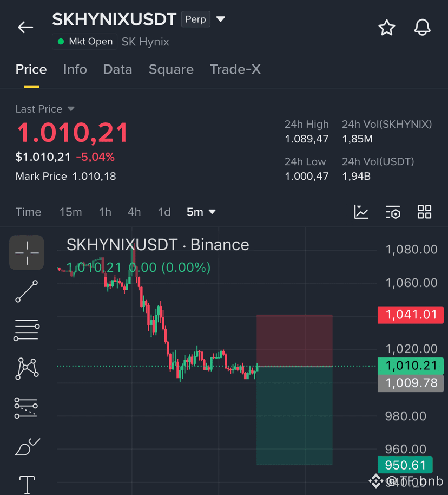This screenshot has height=495, width=448.
Task: Select the 1d interval
Action: click(x=164, y=212)
